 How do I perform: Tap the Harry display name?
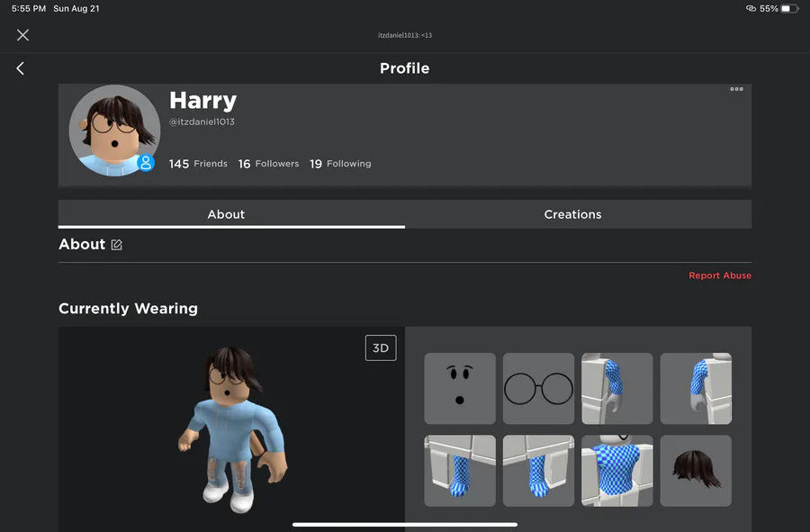[x=203, y=100]
